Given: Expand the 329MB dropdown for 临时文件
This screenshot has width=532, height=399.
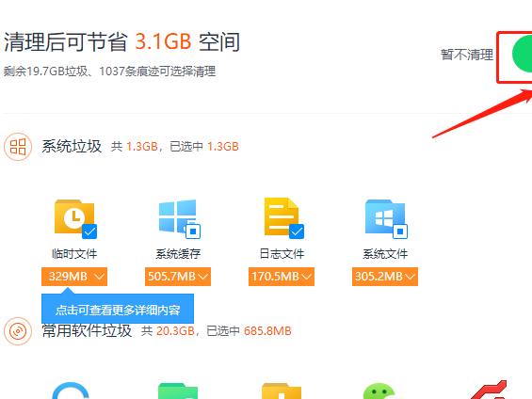Looking at the screenshot, I should point(74,277).
